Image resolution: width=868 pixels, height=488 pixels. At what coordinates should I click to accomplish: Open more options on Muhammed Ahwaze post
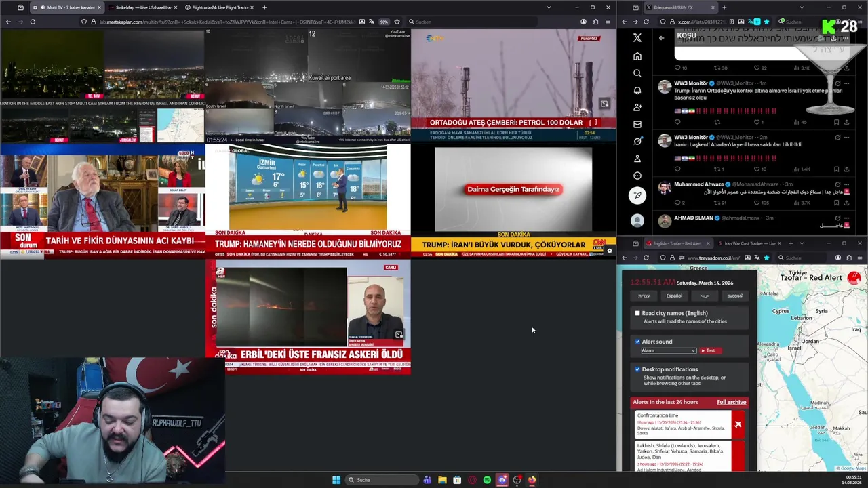846,184
